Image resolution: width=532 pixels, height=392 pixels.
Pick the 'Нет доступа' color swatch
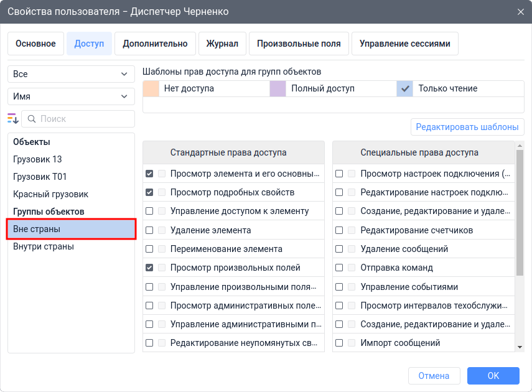click(151, 89)
